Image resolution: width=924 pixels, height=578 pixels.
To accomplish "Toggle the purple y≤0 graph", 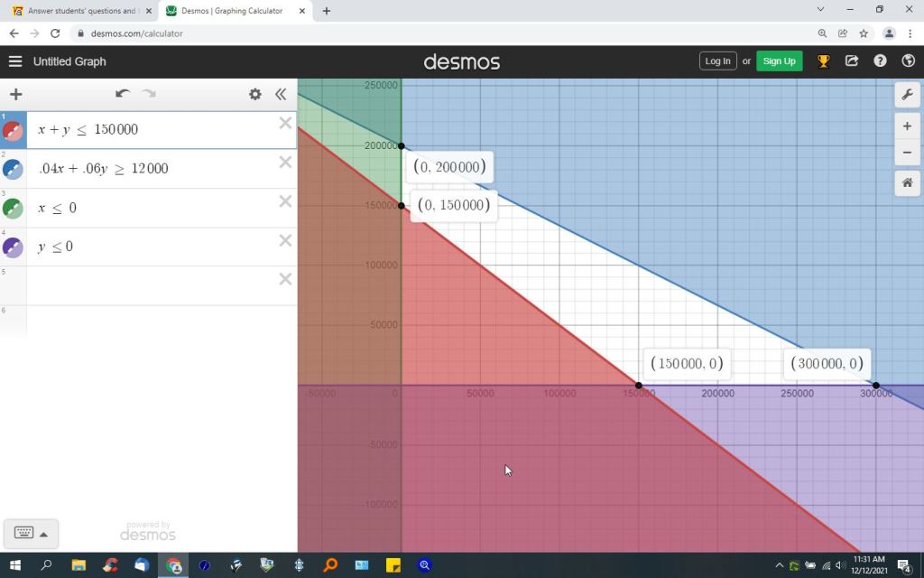I will [x=13, y=247].
